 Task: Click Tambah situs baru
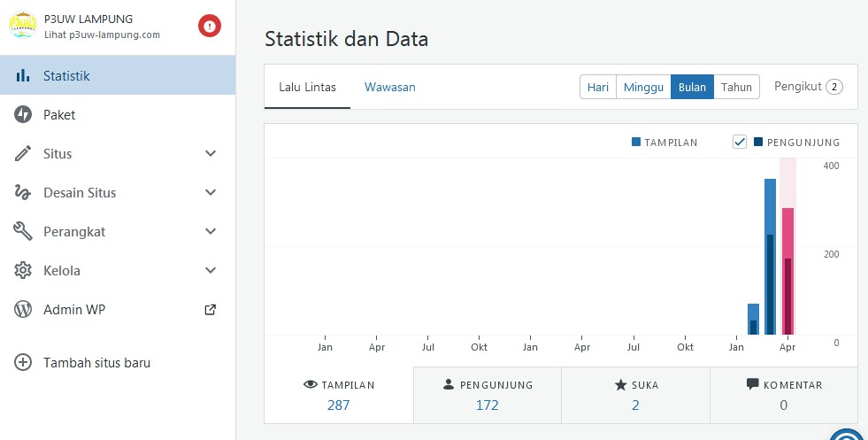(96, 362)
